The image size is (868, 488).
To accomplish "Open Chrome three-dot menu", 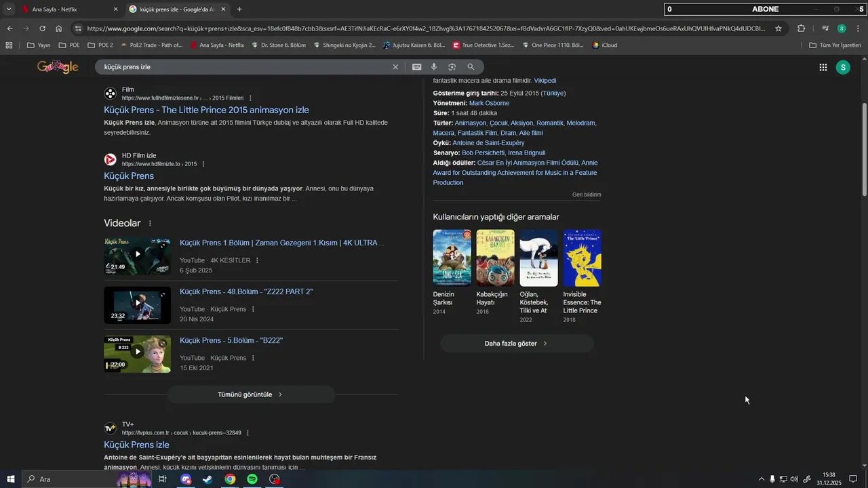I will 858,28.
